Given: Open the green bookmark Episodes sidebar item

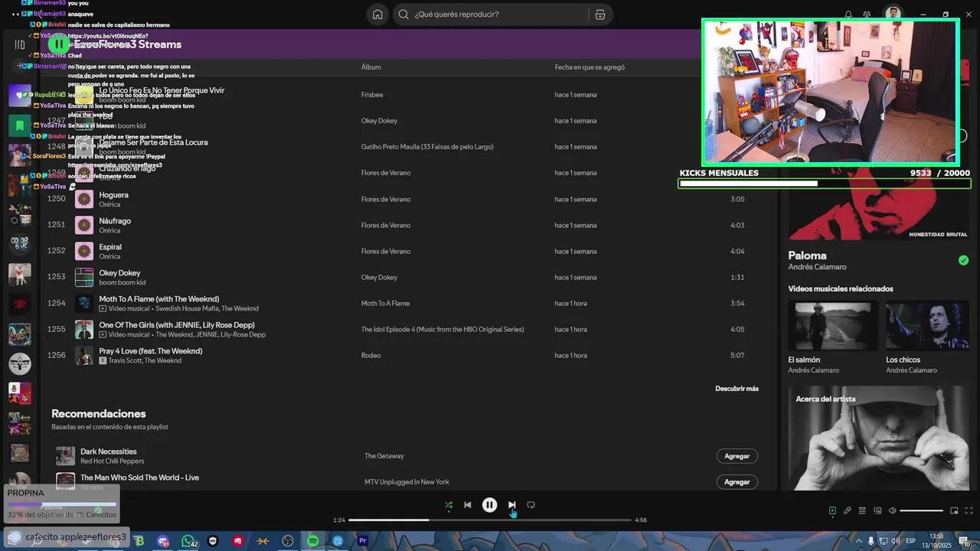Looking at the screenshot, I should point(19,126).
